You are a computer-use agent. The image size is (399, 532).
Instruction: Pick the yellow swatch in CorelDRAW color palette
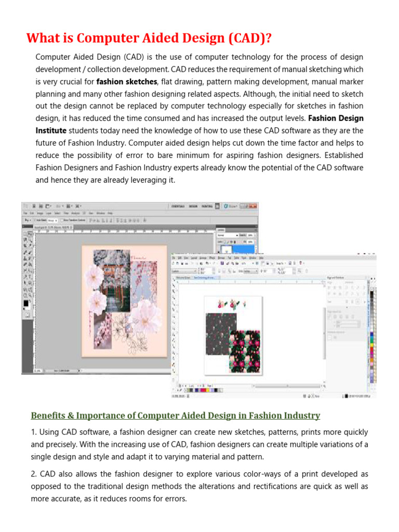click(372, 345)
